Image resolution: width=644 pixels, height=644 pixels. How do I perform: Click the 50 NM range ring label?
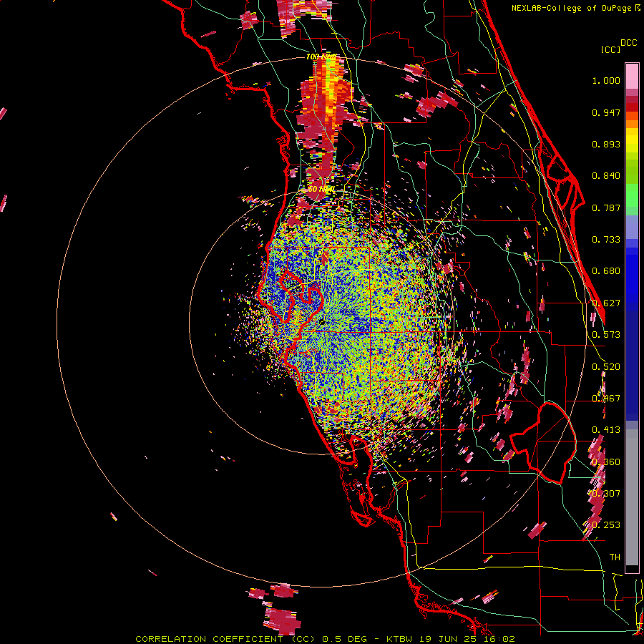point(321,190)
